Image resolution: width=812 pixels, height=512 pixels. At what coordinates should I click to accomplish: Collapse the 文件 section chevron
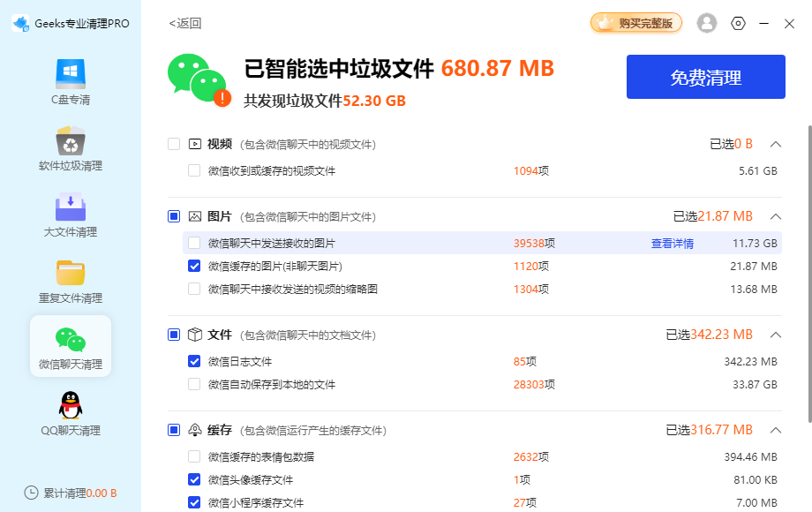(775, 335)
